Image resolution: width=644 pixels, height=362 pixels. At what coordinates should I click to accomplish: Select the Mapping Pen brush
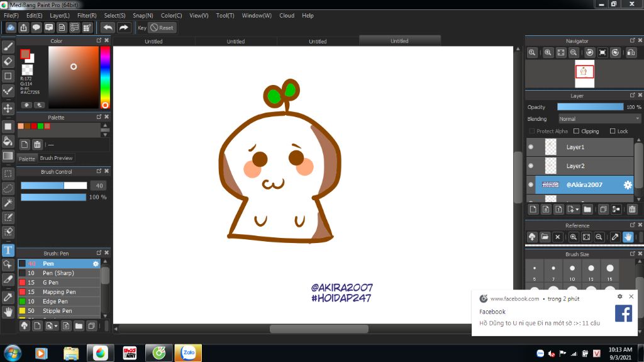(x=59, y=292)
